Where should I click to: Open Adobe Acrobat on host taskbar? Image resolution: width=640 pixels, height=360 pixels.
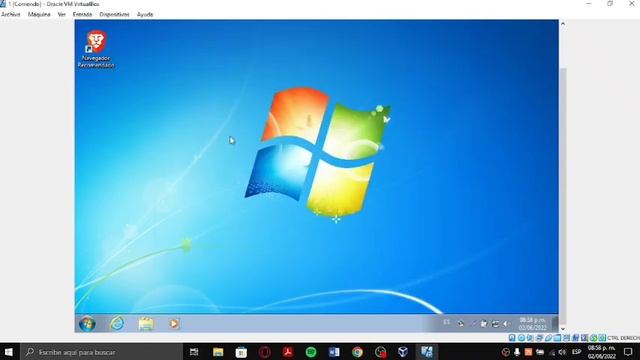coord(288,352)
